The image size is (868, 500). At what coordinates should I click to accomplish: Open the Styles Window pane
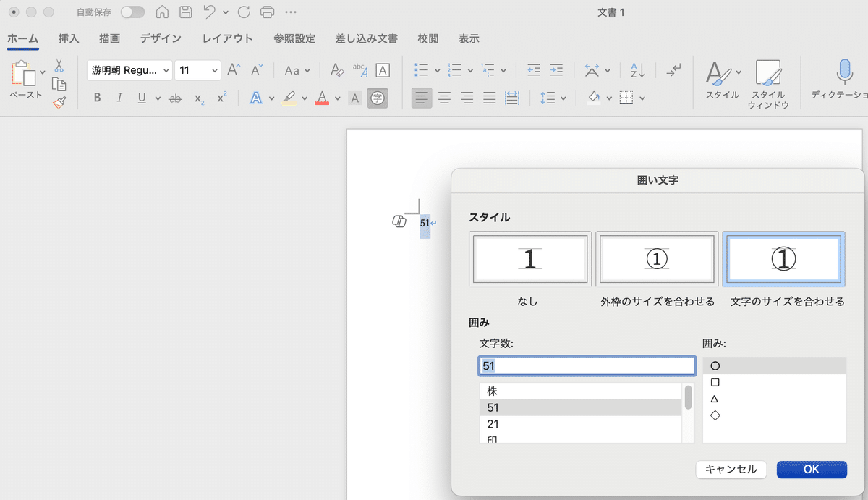[767, 84]
